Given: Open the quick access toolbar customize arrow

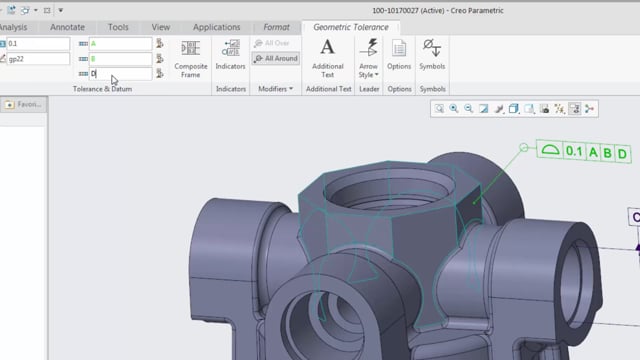Looking at the screenshot, I should coord(60,10).
